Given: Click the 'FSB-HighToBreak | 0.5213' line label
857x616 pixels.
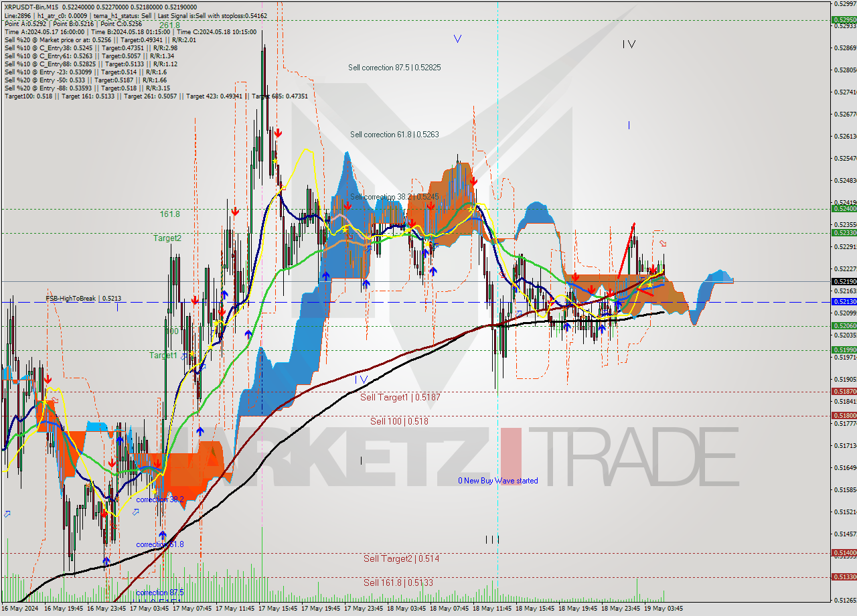Looking at the screenshot, I should 83,299.
